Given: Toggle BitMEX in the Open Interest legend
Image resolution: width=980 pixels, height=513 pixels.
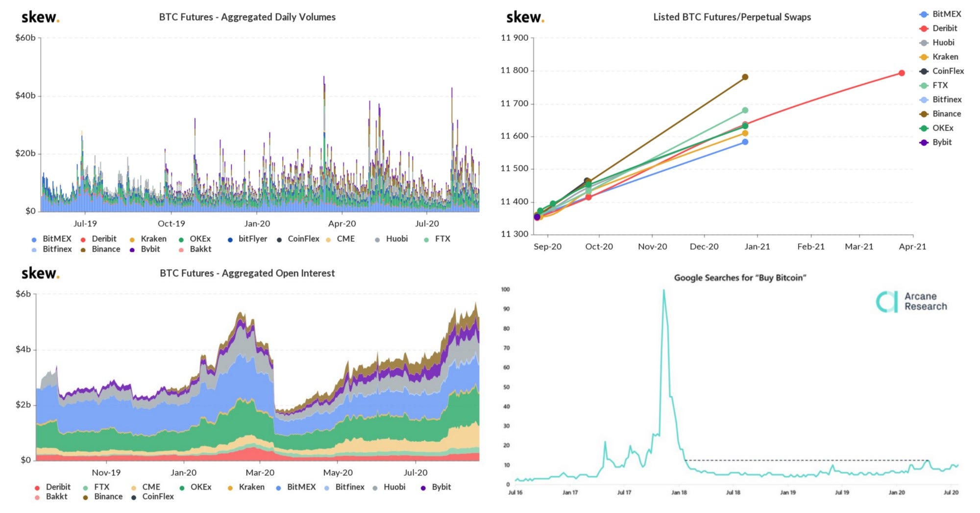Looking at the screenshot, I should [296, 487].
